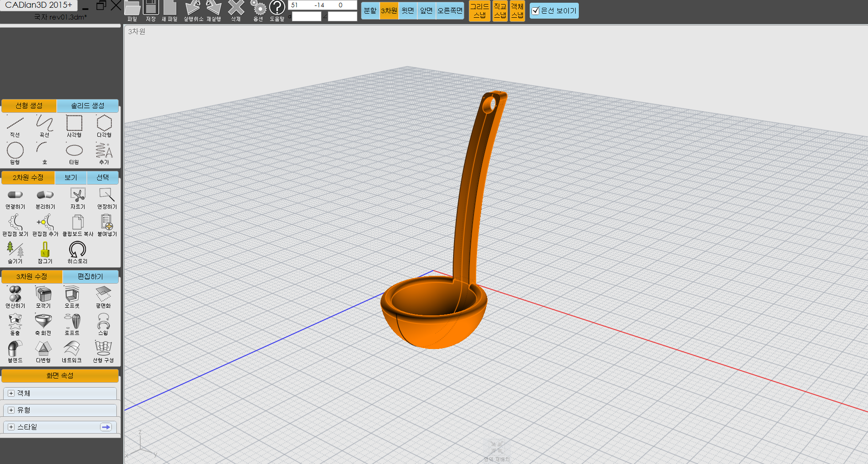
Task: Open the 추가 (More) curve tools
Action: click(x=104, y=150)
